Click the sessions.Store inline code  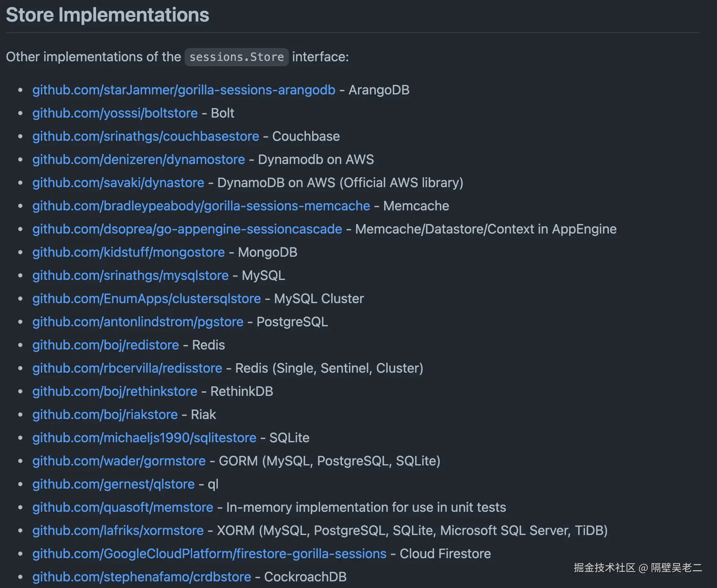click(236, 57)
